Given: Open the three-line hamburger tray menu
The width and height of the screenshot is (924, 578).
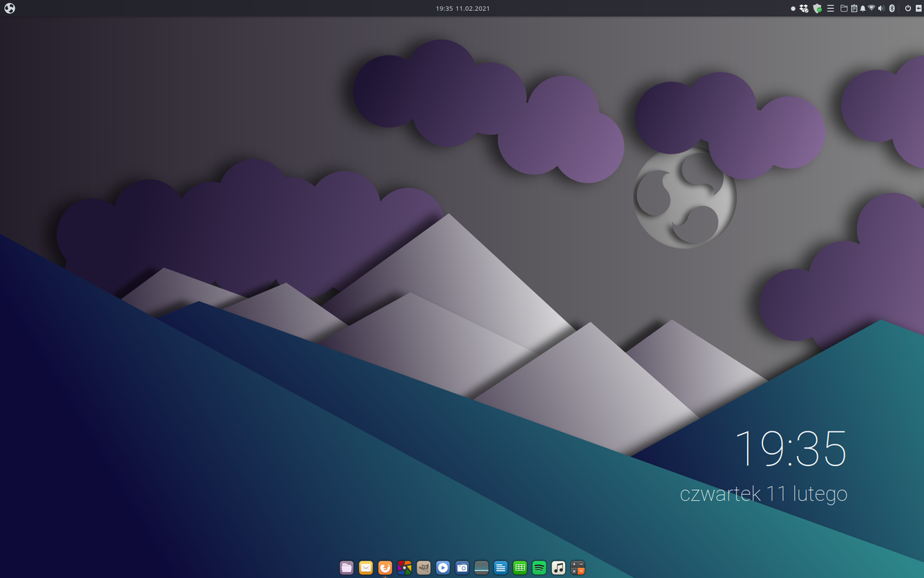Looking at the screenshot, I should point(831,9).
